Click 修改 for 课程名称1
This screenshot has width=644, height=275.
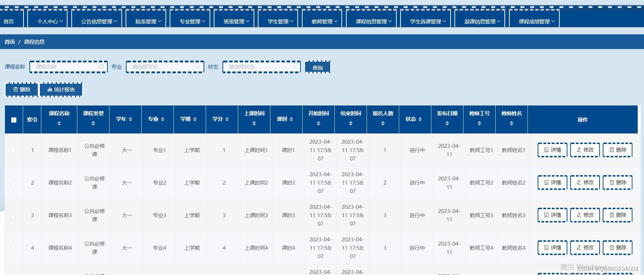pyautogui.click(x=585, y=150)
